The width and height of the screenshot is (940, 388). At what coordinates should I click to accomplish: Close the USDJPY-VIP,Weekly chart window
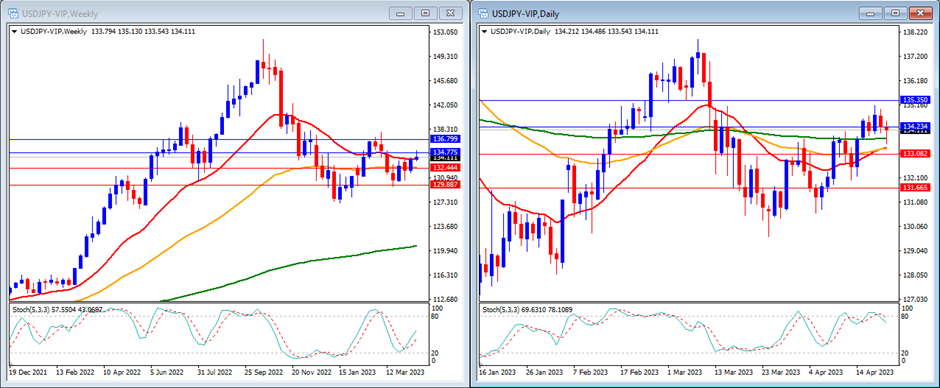pos(451,13)
